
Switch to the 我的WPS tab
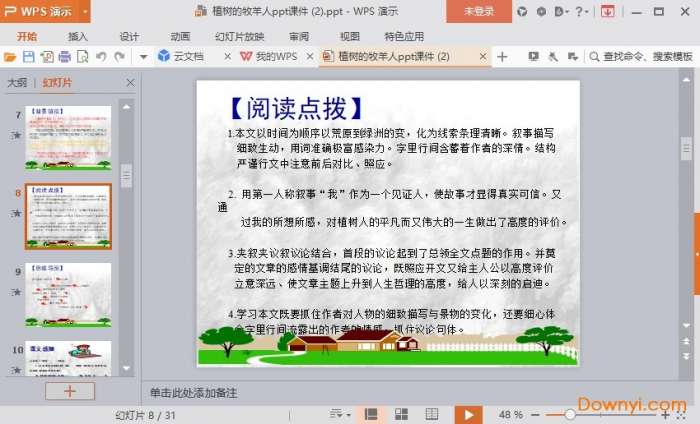269,56
